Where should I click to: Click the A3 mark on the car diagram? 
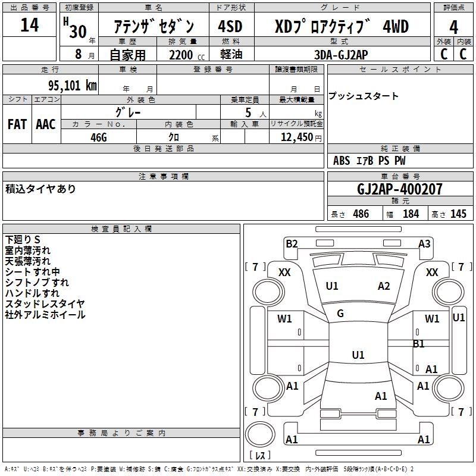pyautogui.click(x=424, y=244)
